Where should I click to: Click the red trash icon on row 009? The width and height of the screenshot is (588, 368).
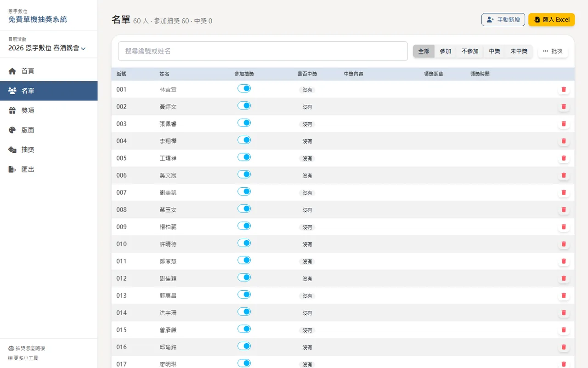[564, 227]
